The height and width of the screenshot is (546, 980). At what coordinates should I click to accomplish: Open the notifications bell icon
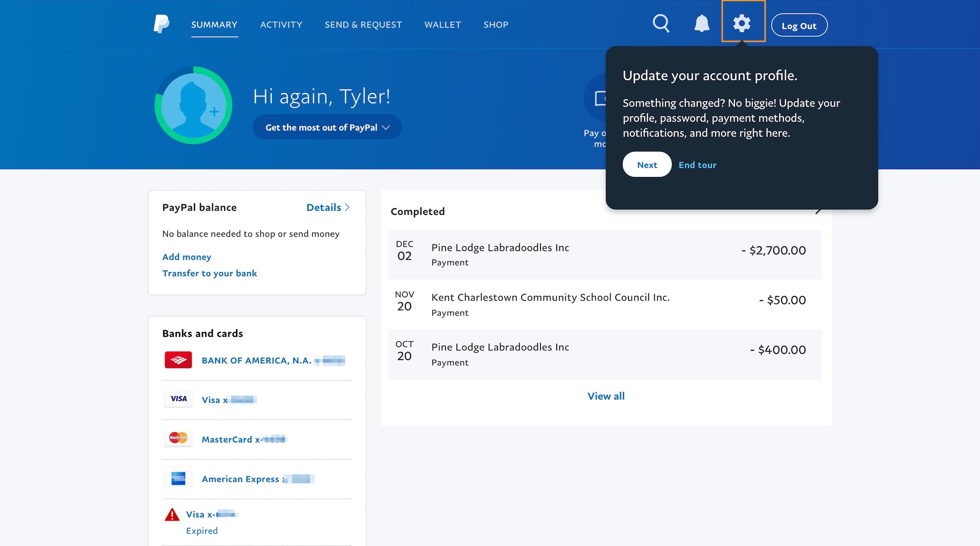pos(702,24)
